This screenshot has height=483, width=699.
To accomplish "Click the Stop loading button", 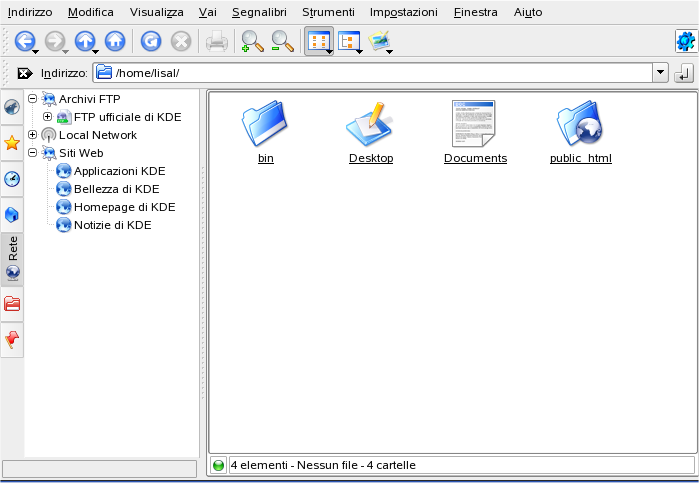I will coord(181,41).
